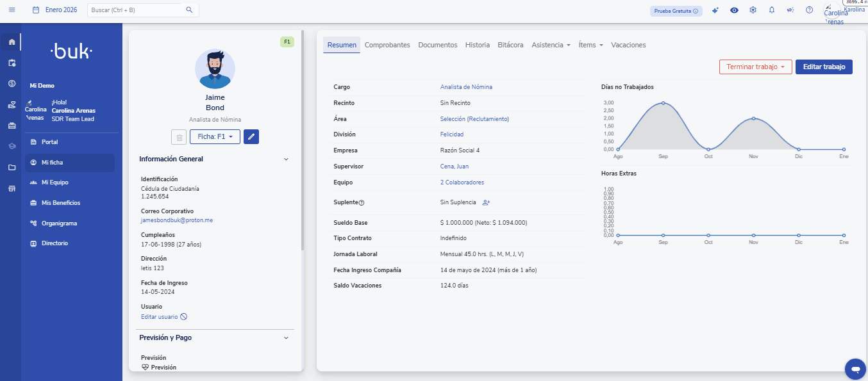Select Organigrama in the sidebar menu
Viewport: 868px width, 381px height.
(x=59, y=223)
